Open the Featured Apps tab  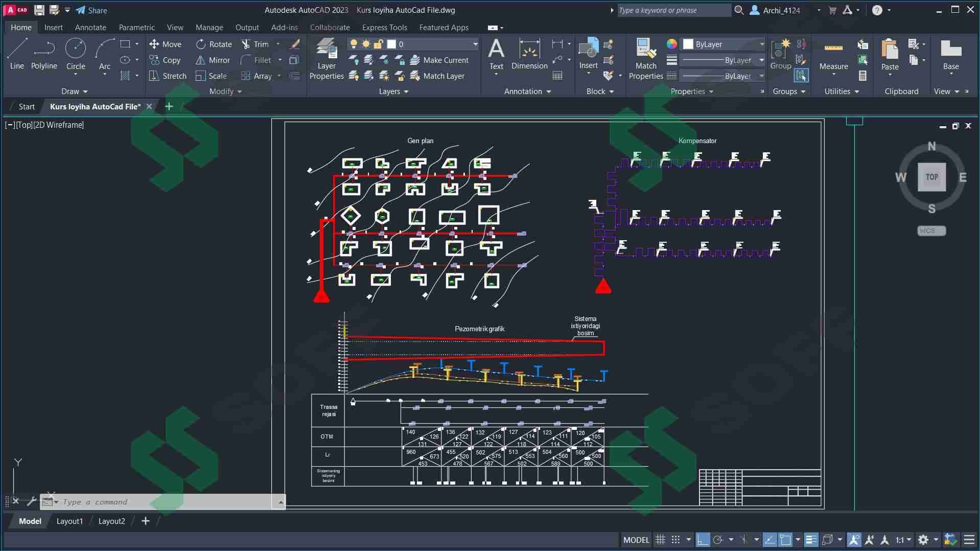click(x=444, y=28)
